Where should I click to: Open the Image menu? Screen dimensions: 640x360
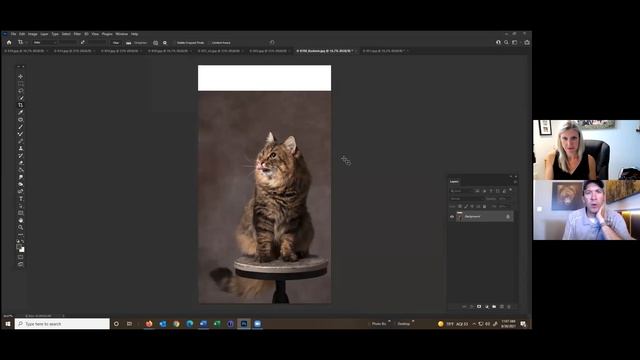pos(33,34)
